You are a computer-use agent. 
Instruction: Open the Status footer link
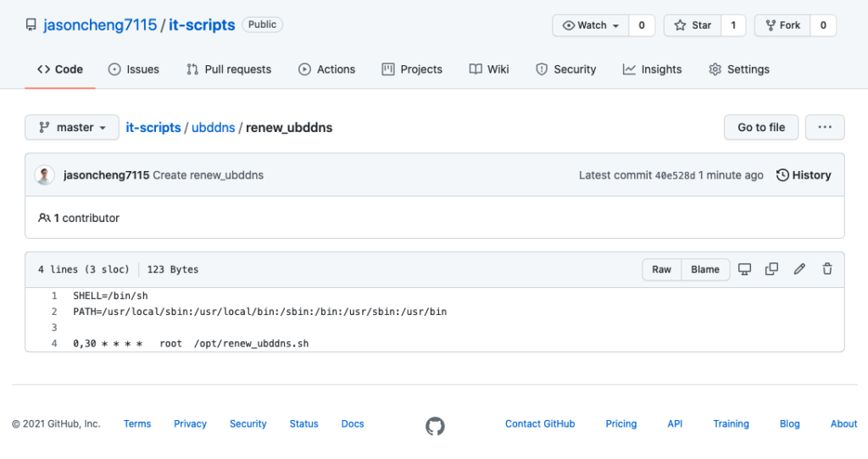tap(304, 423)
